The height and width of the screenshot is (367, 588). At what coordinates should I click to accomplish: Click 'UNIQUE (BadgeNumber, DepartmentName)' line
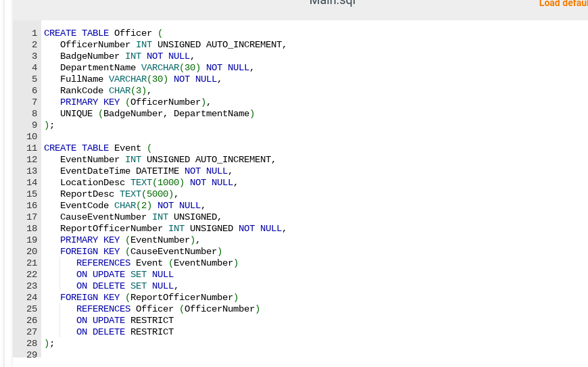157,114
